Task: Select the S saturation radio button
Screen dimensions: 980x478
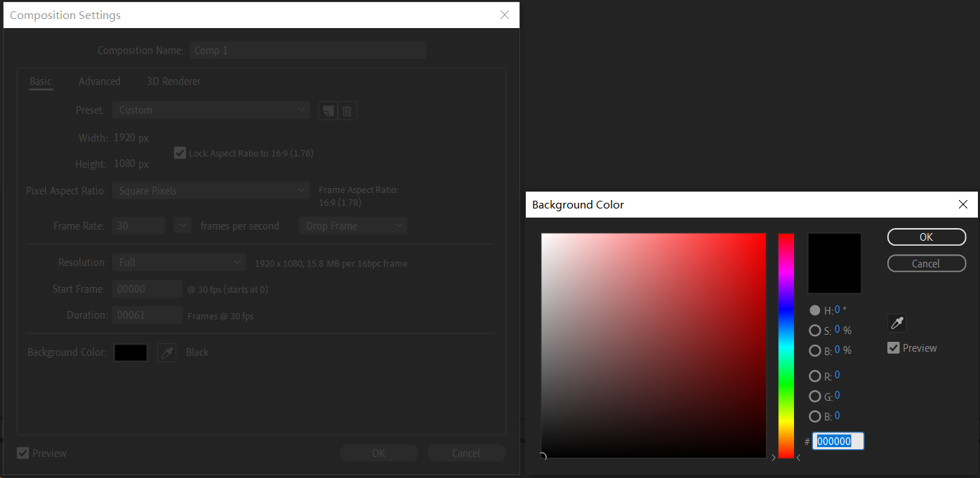Action: (x=815, y=331)
